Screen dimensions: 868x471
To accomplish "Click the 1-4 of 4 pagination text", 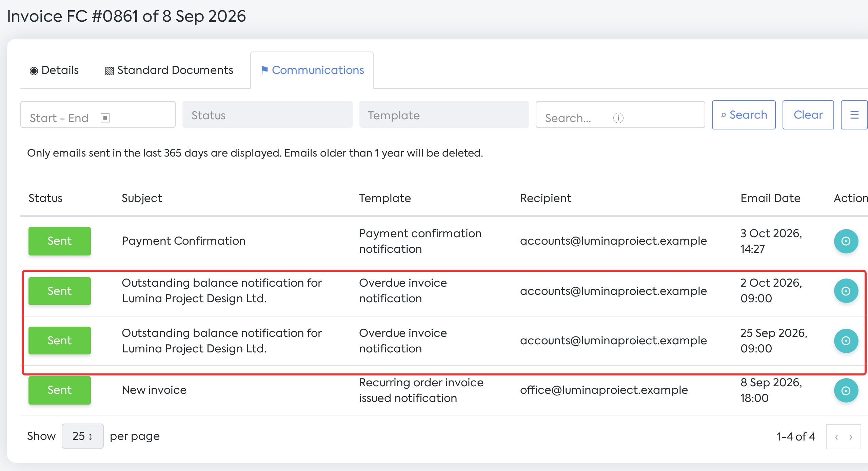I will (x=795, y=437).
